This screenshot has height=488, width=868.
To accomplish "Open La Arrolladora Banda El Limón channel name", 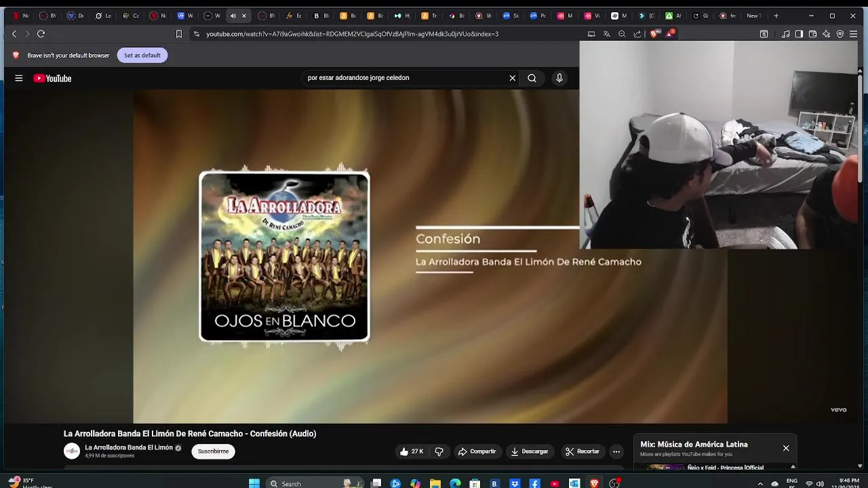I will 129,447.
